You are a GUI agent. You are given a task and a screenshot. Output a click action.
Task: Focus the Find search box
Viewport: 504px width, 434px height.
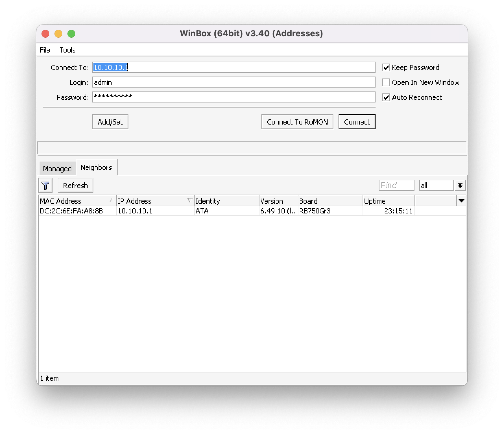click(x=396, y=185)
